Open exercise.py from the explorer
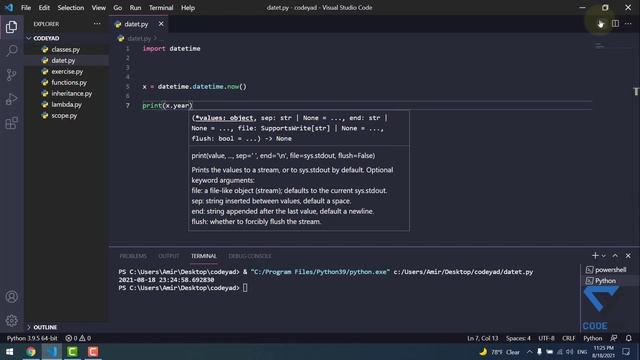Image resolution: width=640 pixels, height=360 pixels. (x=67, y=71)
